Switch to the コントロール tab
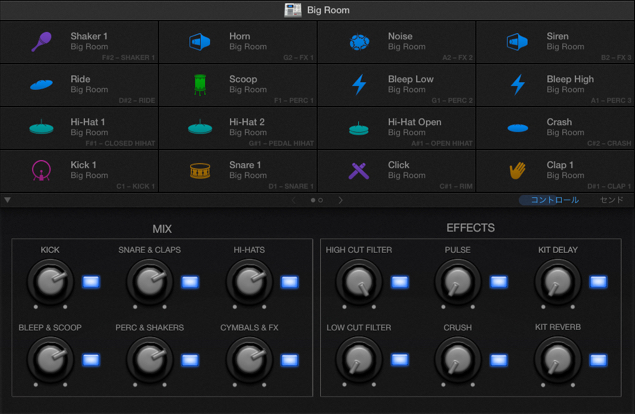Viewport: 635px width, 414px height. coord(554,200)
